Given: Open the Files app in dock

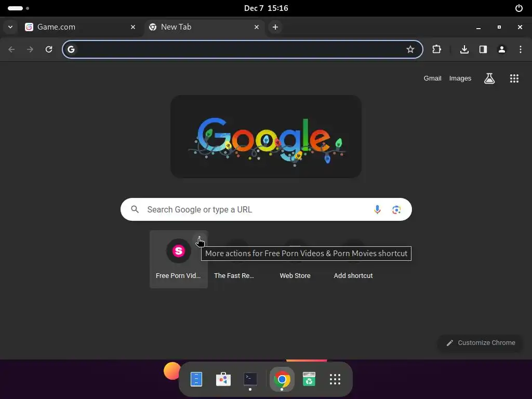Looking at the screenshot, I should point(196,379).
